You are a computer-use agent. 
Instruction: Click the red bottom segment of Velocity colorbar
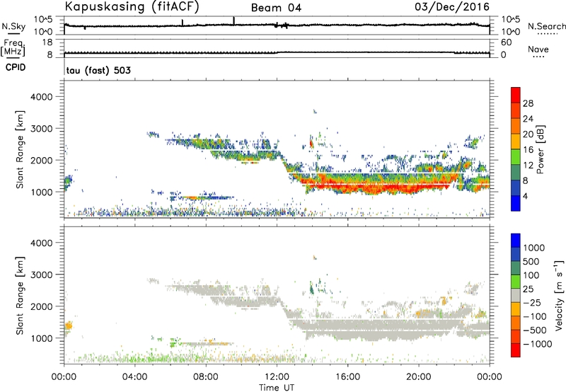pyautogui.click(x=516, y=350)
